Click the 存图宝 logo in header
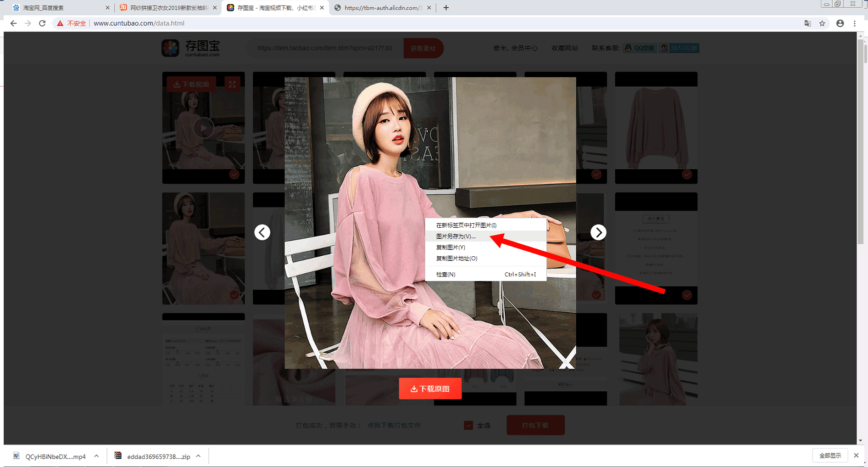Screen dimensions: 868x467 (x=191, y=48)
